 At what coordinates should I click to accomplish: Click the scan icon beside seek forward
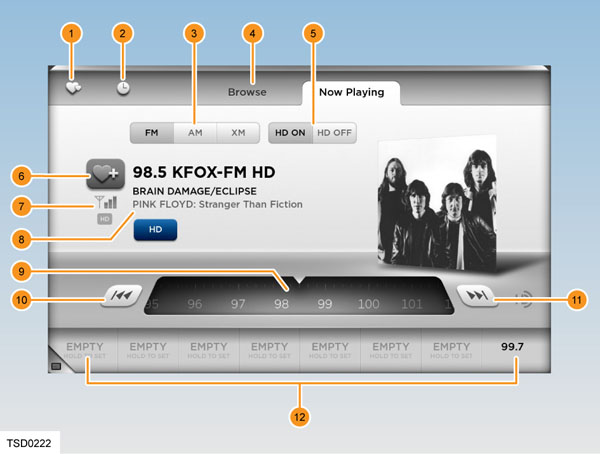click(521, 296)
